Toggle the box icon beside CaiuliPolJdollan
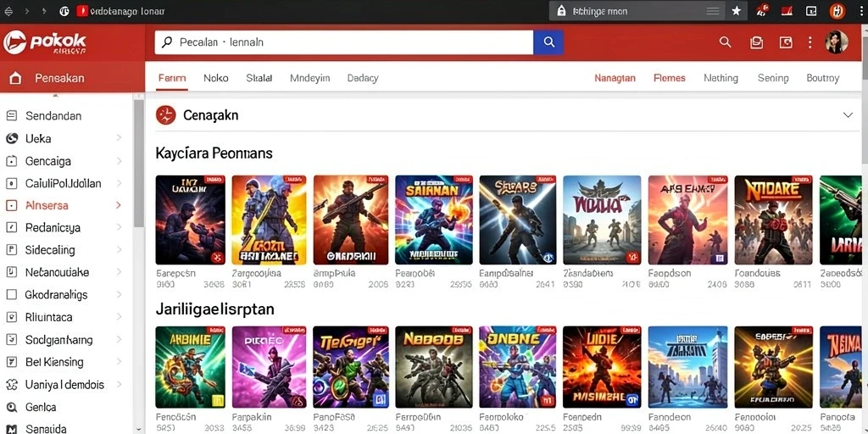 pos(11,183)
